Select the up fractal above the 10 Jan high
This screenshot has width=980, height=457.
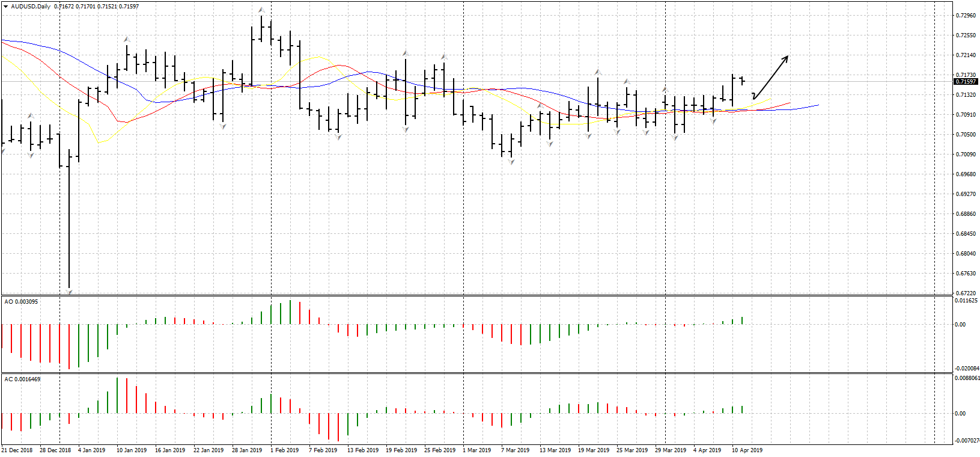(x=127, y=39)
